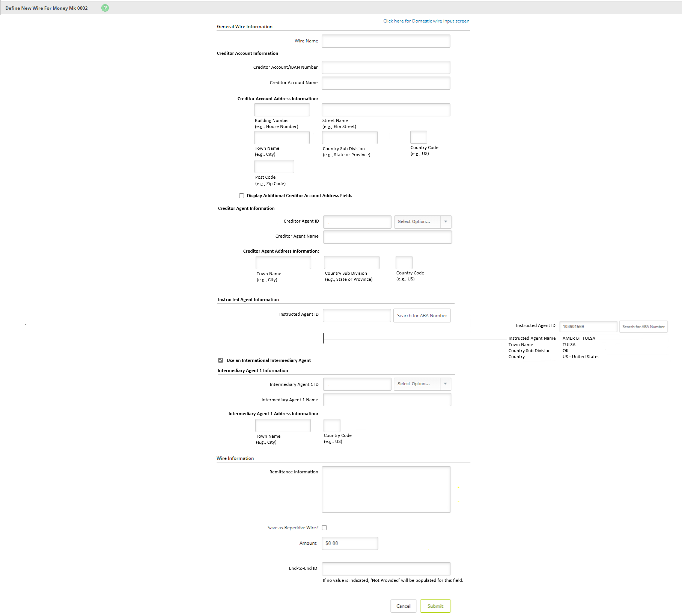Submit the new wire definition
The height and width of the screenshot is (616, 682).
click(435, 606)
